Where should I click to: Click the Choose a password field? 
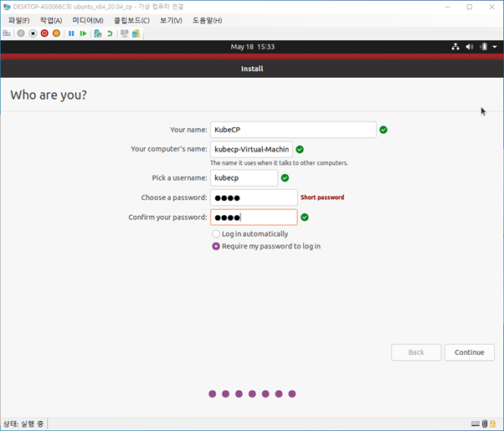[254, 198]
